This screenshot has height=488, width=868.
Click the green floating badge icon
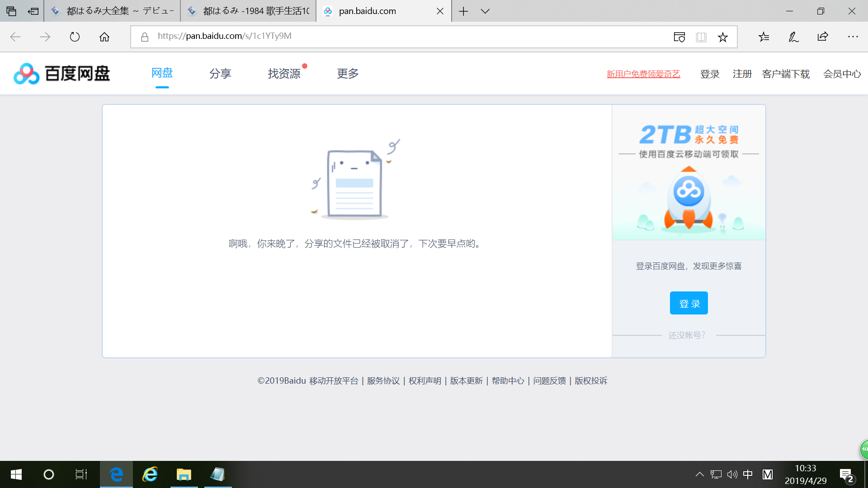pos(864,449)
